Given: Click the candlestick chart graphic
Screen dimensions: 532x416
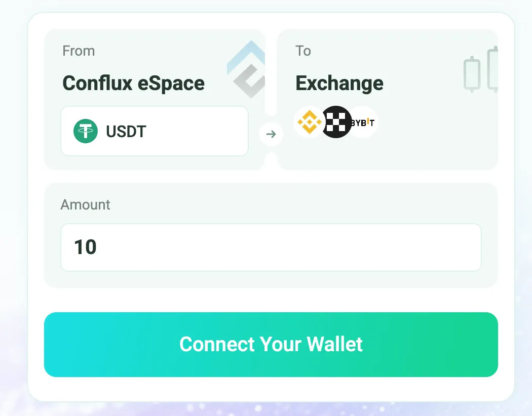Looking at the screenshot, I should coord(481,69).
